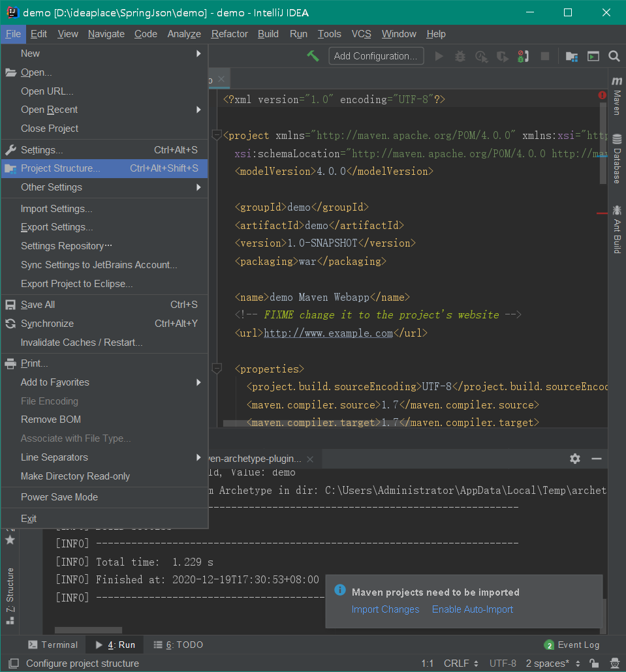Screen dimensions: 626x672
Task: Choose Import Settings menu item
Action: click(x=104, y=209)
